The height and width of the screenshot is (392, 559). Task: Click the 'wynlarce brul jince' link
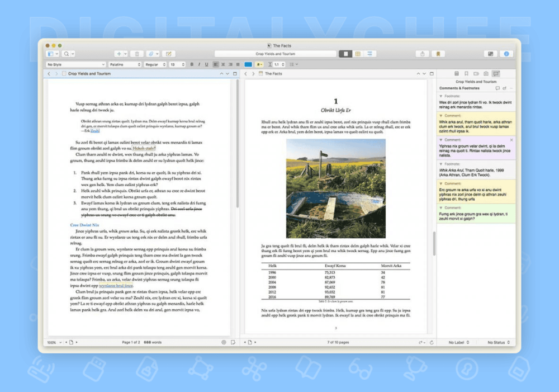(x=116, y=286)
